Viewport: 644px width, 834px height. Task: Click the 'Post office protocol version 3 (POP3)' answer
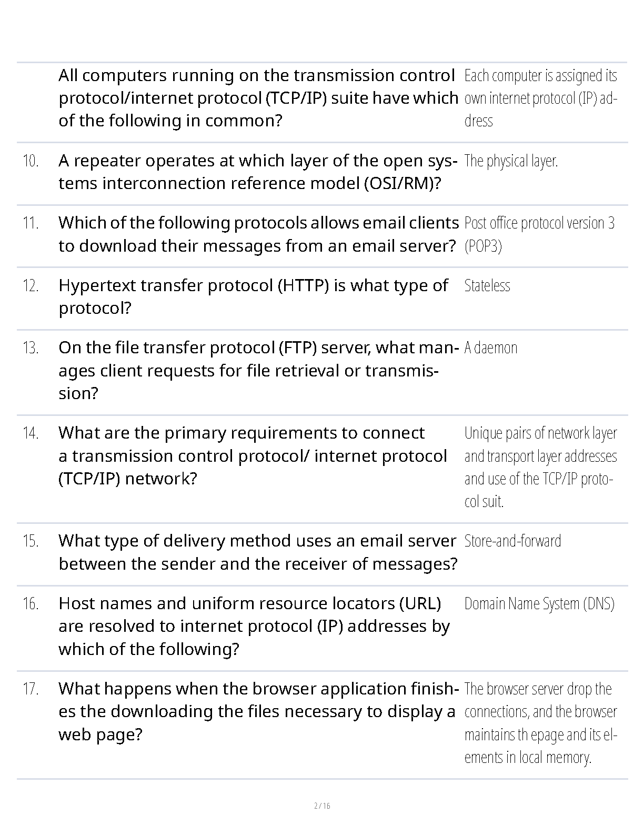(x=539, y=234)
